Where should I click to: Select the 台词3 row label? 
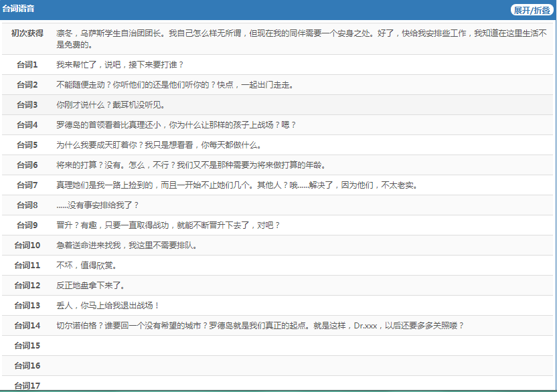[x=27, y=105]
